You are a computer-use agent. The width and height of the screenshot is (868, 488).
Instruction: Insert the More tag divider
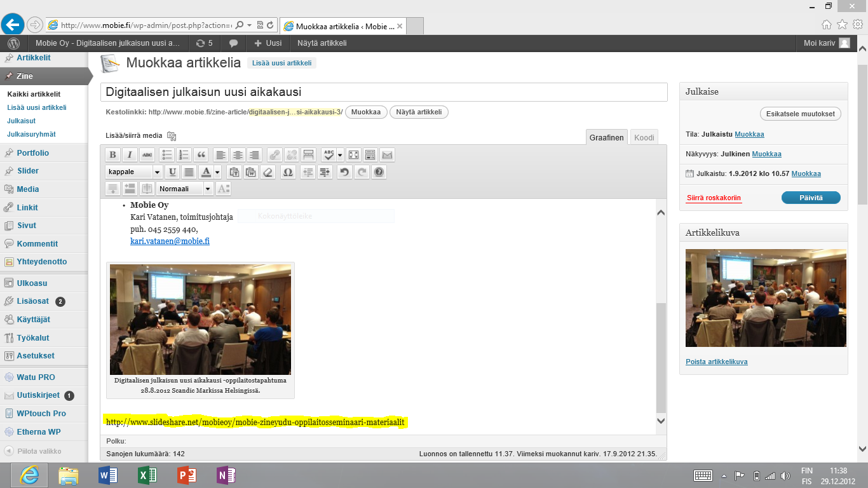pyautogui.click(x=308, y=155)
